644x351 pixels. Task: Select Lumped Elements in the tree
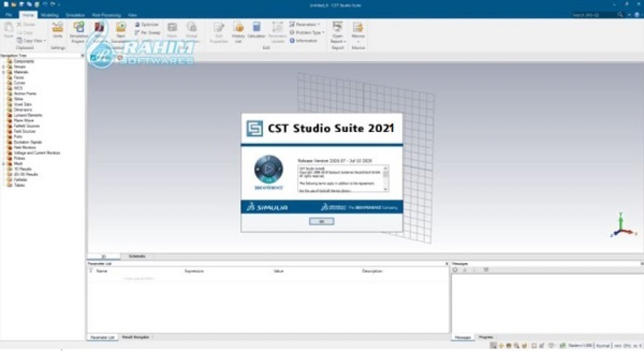28,115
